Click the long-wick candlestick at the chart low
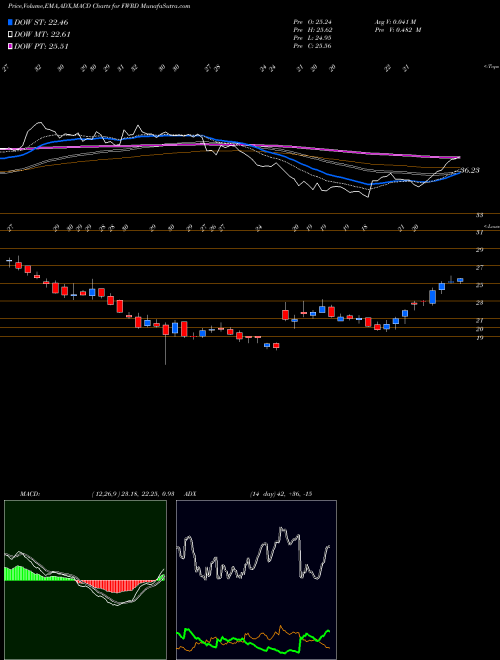The image size is (500, 660). pyautogui.click(x=166, y=343)
